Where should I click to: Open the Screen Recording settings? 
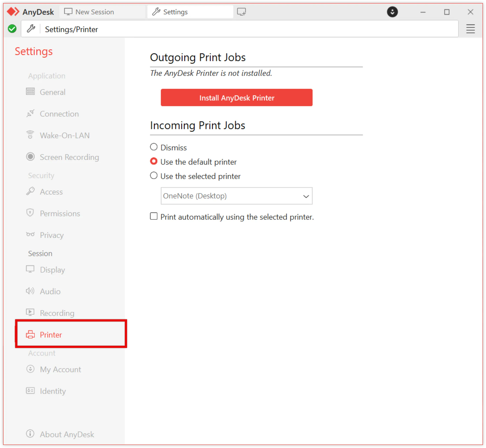click(x=69, y=157)
